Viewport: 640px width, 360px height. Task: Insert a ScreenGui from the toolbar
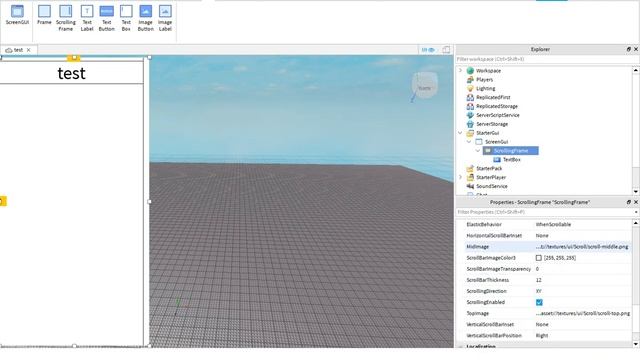pos(17,16)
